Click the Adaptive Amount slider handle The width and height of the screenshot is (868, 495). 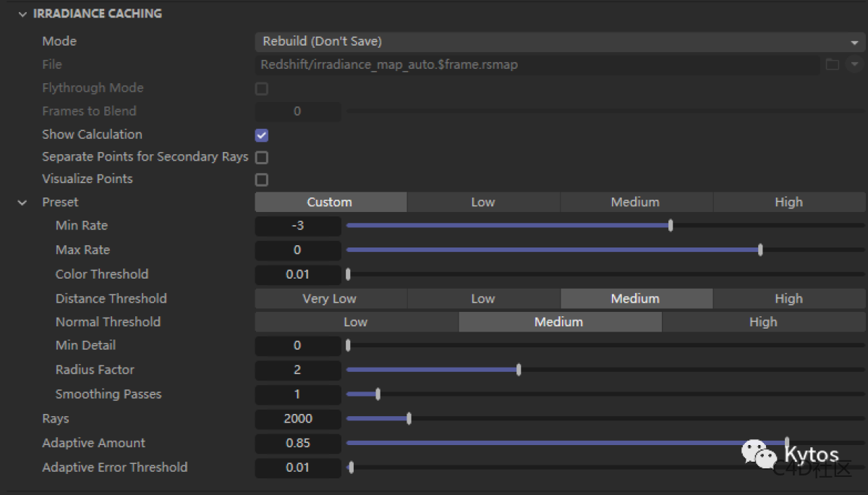[787, 443]
